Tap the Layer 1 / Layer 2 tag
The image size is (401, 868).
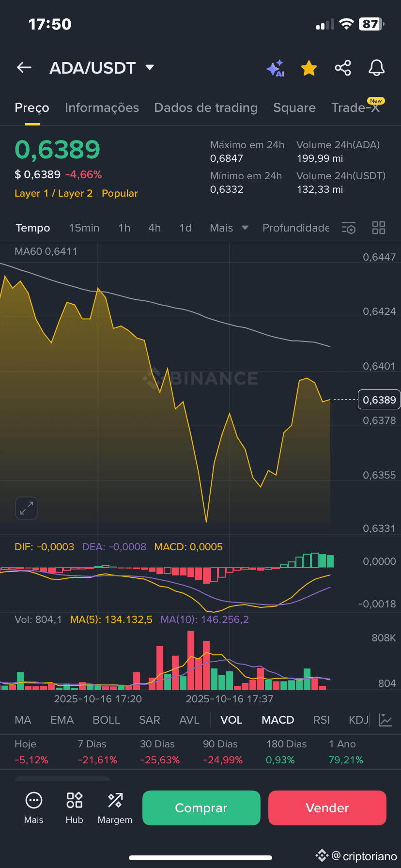tap(53, 193)
